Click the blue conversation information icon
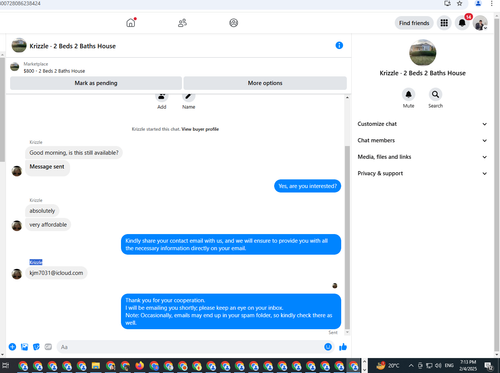The width and height of the screenshot is (500, 373). tap(339, 45)
